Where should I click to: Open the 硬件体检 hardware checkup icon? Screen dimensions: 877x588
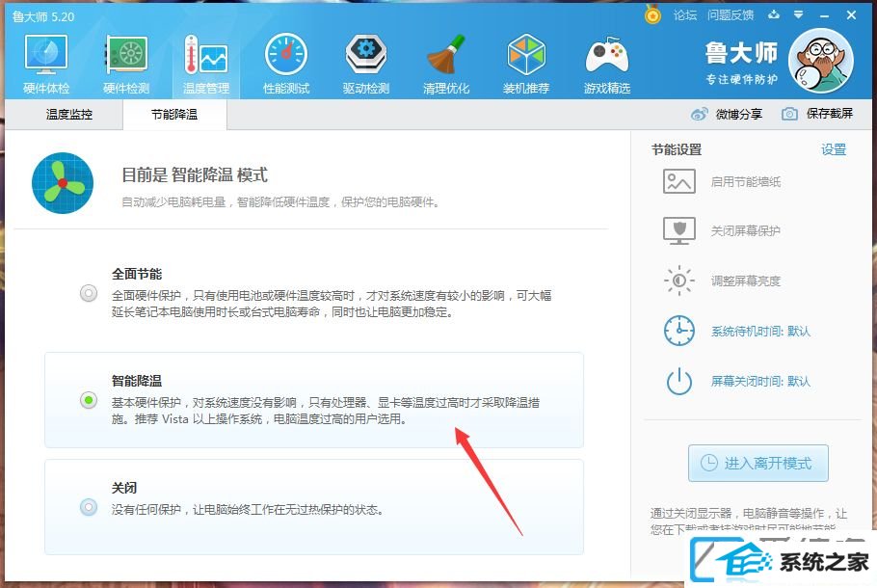(46, 54)
